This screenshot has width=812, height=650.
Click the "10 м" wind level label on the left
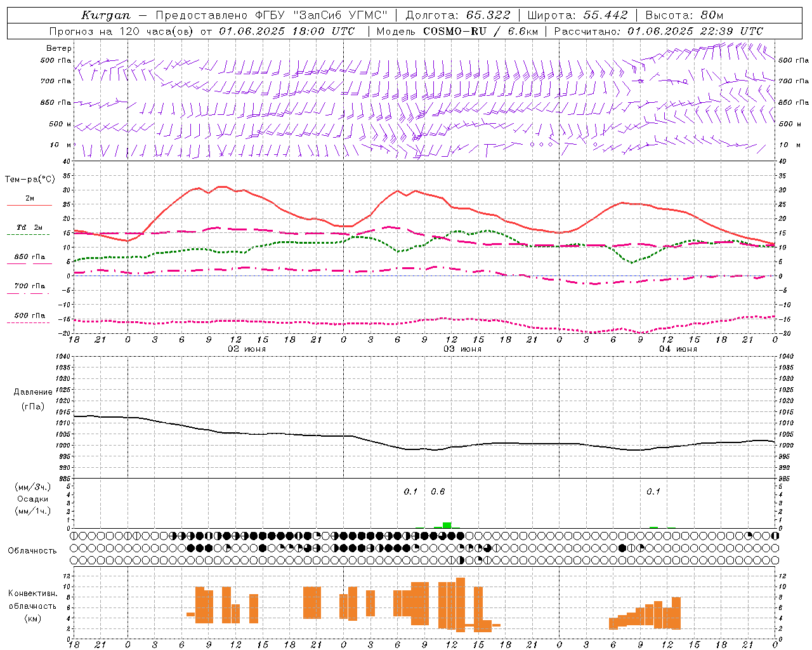(61, 145)
